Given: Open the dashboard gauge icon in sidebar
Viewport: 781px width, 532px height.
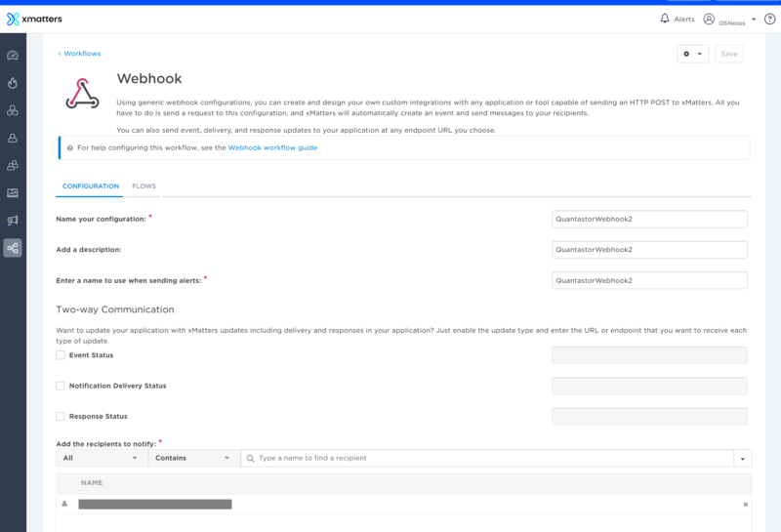Looking at the screenshot, I should [x=13, y=56].
